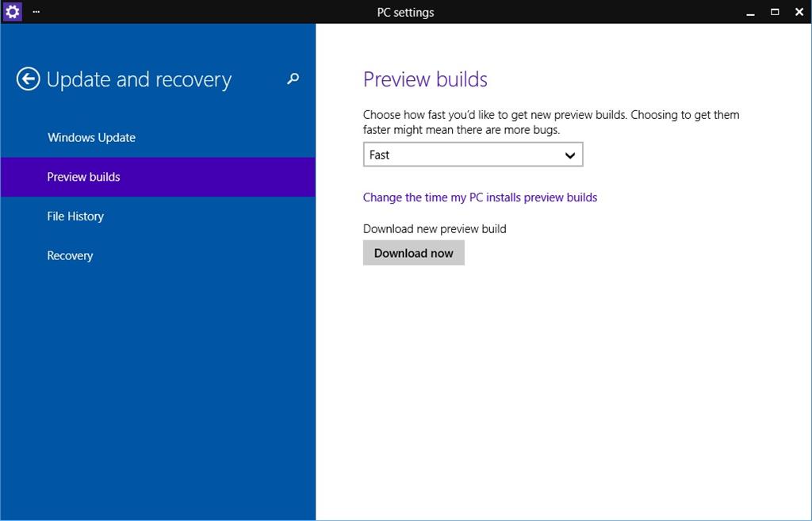This screenshot has width=812, height=521.
Task: Click the Download now button
Action: point(414,253)
